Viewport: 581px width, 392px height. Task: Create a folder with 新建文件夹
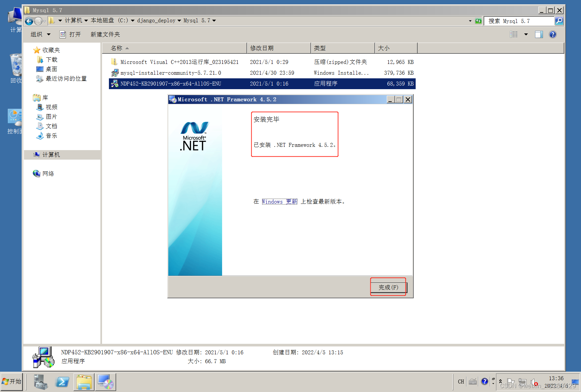(x=105, y=34)
